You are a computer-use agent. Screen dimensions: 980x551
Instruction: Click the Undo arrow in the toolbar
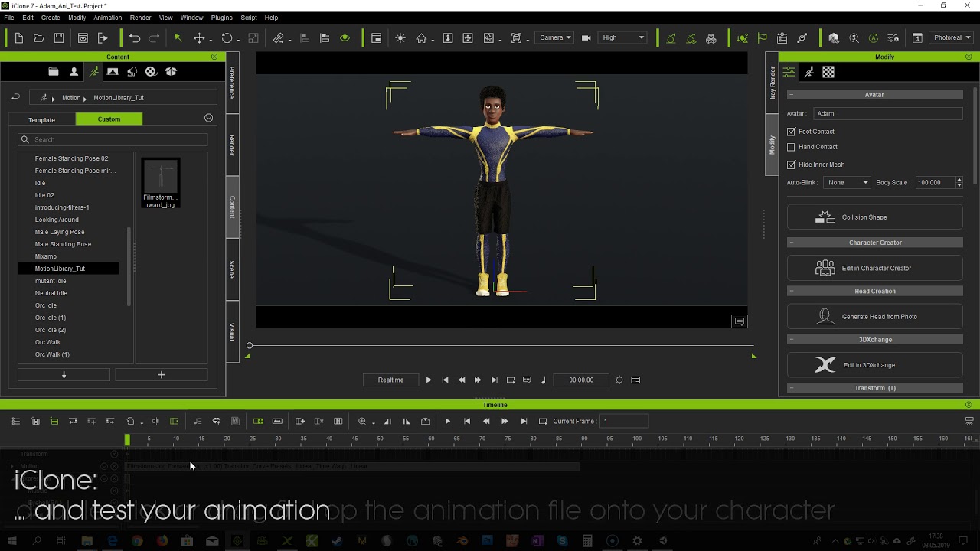click(135, 37)
